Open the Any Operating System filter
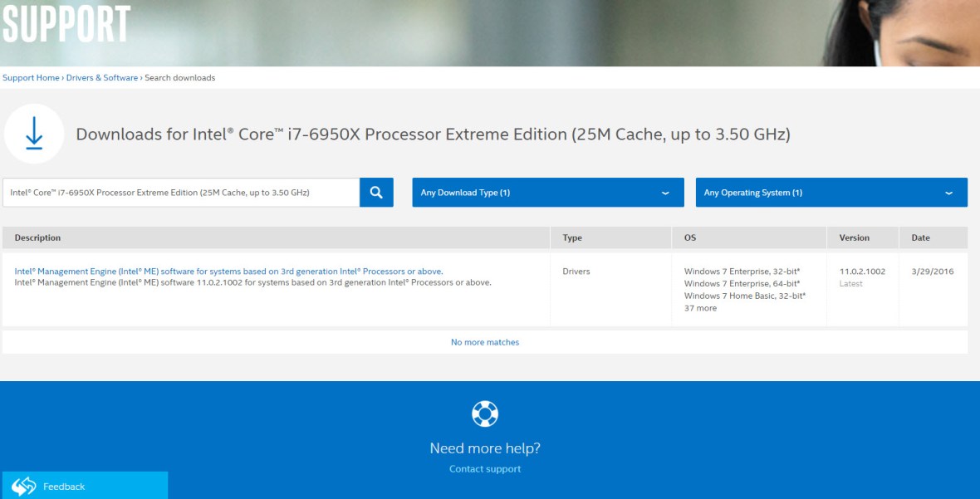 tap(831, 193)
